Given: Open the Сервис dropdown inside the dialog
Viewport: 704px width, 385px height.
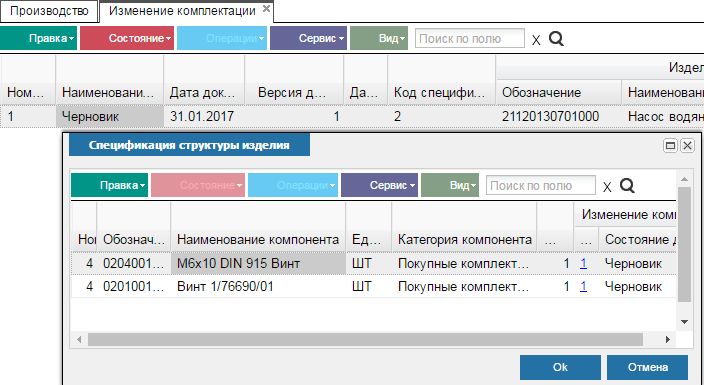Looking at the screenshot, I should pos(379,185).
